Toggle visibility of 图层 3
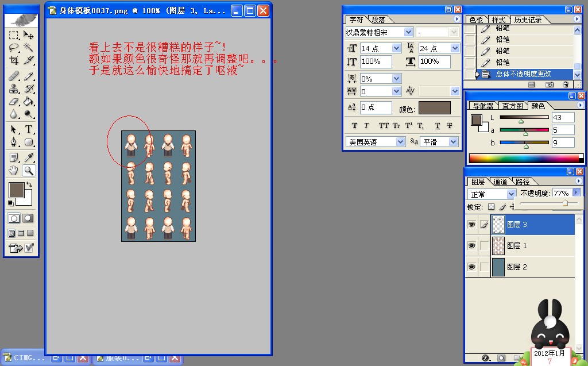 coord(472,225)
